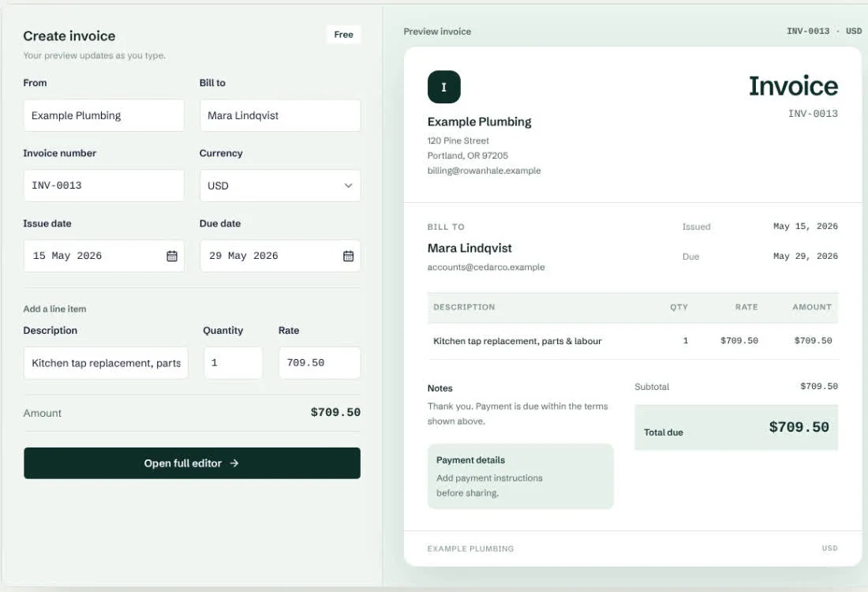
Task: Click the Subtotal label in preview
Action: click(x=652, y=387)
